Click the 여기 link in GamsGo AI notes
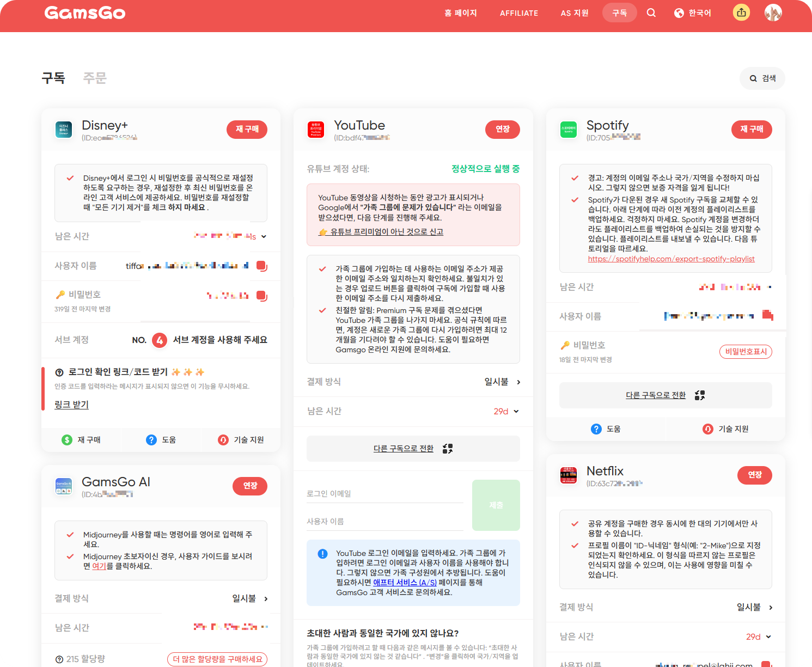The height and width of the screenshot is (667, 812). click(x=99, y=566)
